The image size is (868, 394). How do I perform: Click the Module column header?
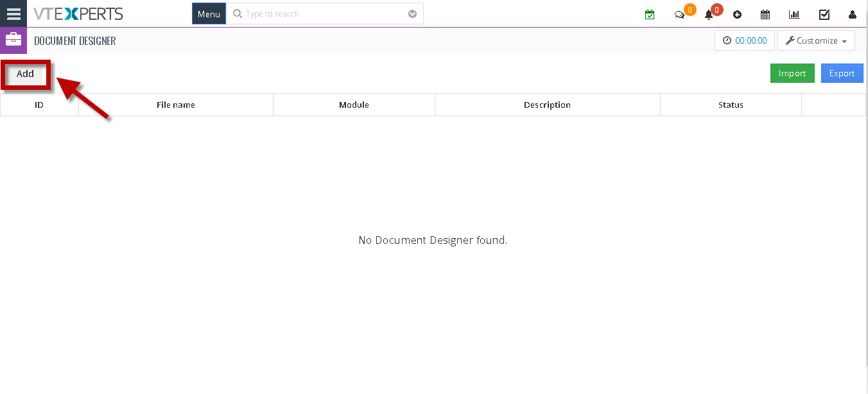coord(354,105)
